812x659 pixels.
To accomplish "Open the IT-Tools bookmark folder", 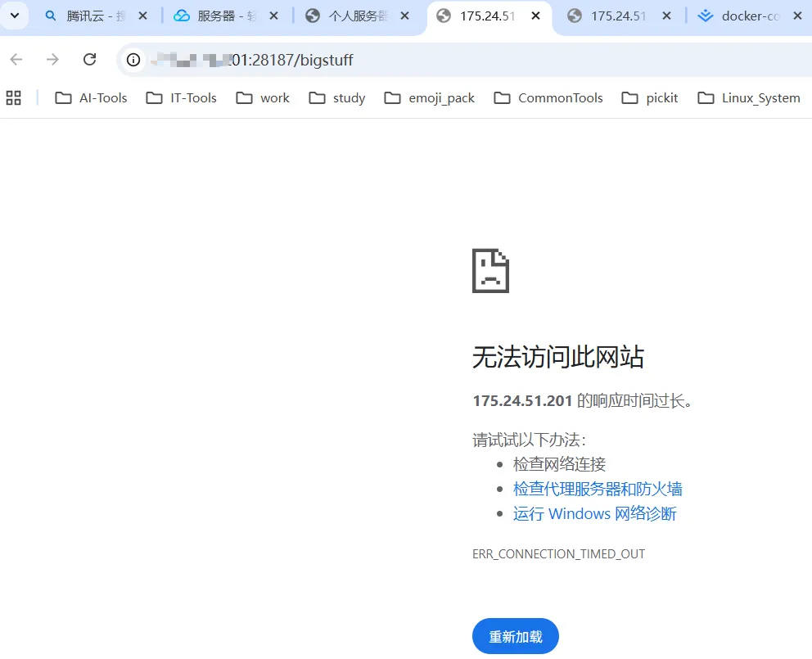I will pos(181,98).
